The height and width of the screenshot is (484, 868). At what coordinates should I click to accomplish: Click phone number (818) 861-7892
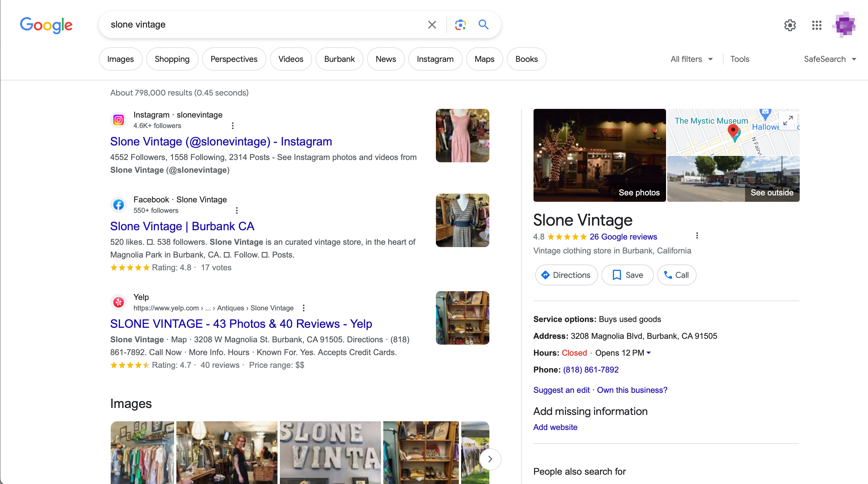click(591, 370)
